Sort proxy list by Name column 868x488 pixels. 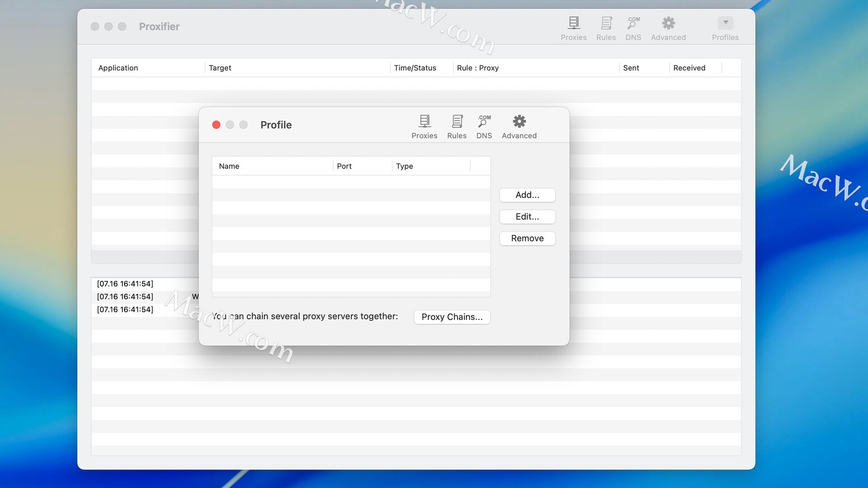(x=271, y=166)
